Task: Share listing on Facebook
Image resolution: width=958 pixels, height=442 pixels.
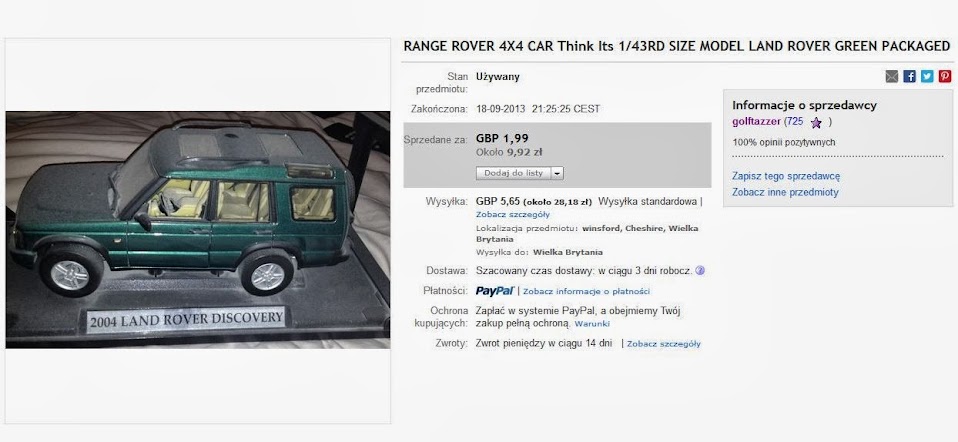Action: 910,76
